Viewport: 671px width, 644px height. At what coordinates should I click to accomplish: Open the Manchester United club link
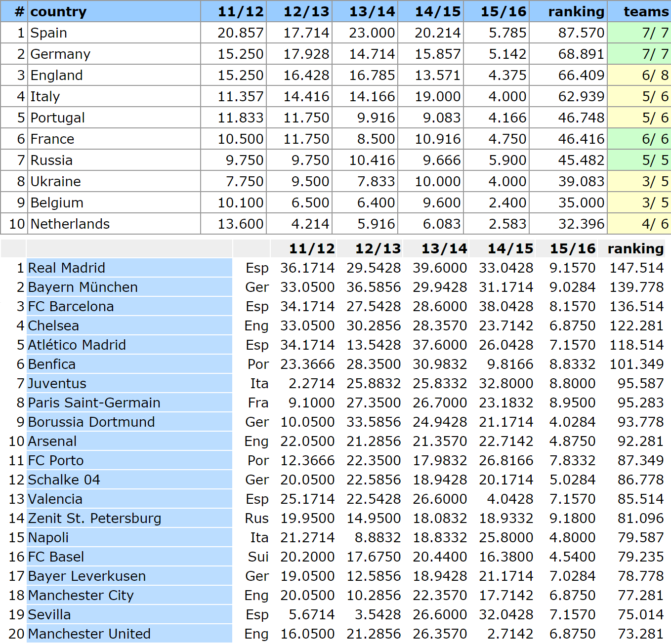pos(89,634)
